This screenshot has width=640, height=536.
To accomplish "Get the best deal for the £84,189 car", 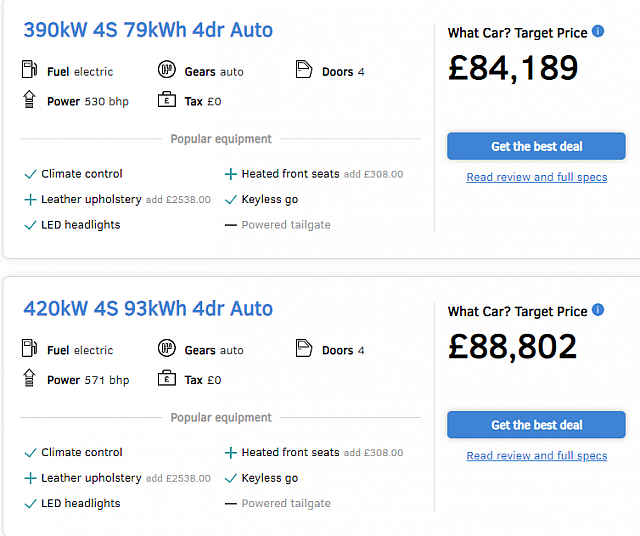I will coord(536,146).
